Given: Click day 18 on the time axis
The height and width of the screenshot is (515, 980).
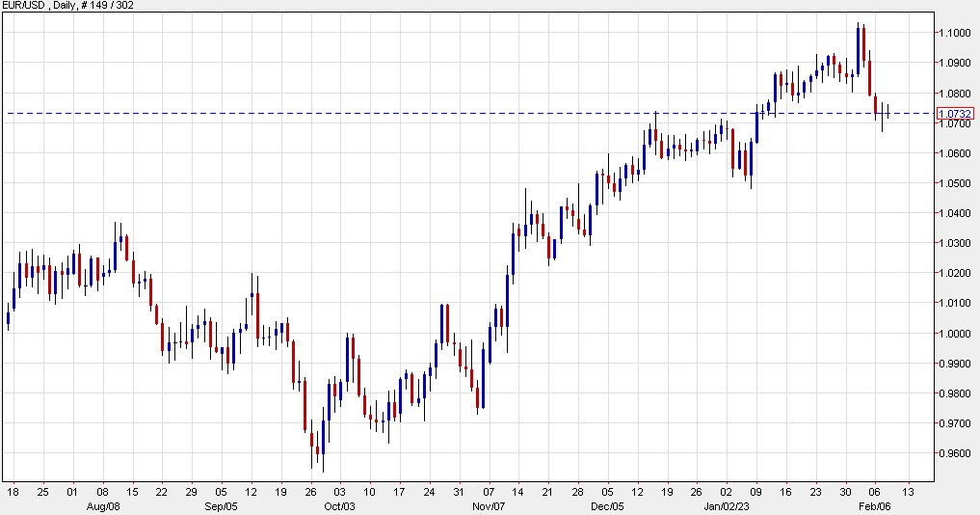Looking at the screenshot, I should (x=13, y=490).
